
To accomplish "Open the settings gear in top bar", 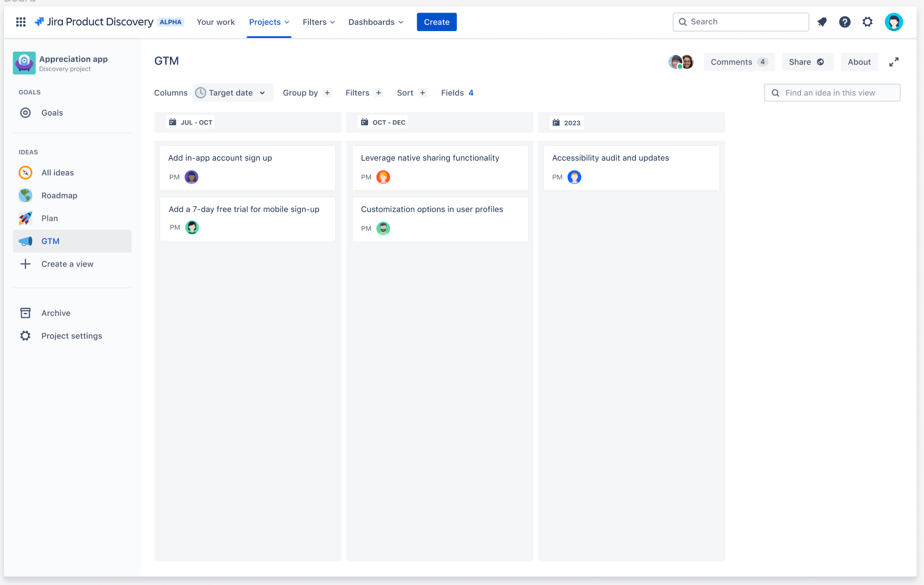I will 868,22.
